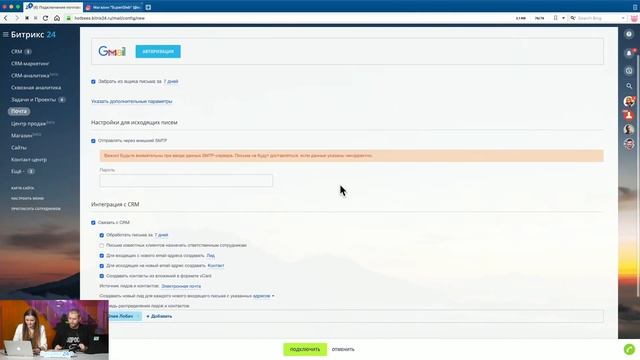Open 'Электронная почта' source dropdown
640x360 pixels.
pos(181,286)
